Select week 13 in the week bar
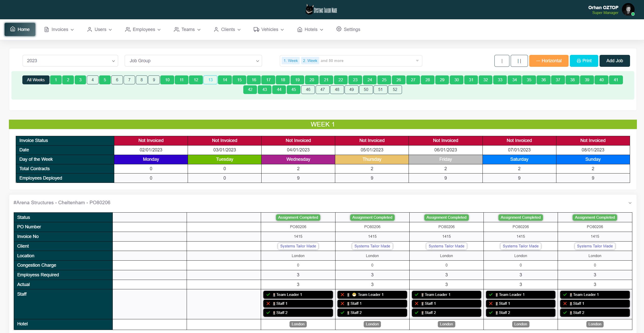 (x=210, y=80)
